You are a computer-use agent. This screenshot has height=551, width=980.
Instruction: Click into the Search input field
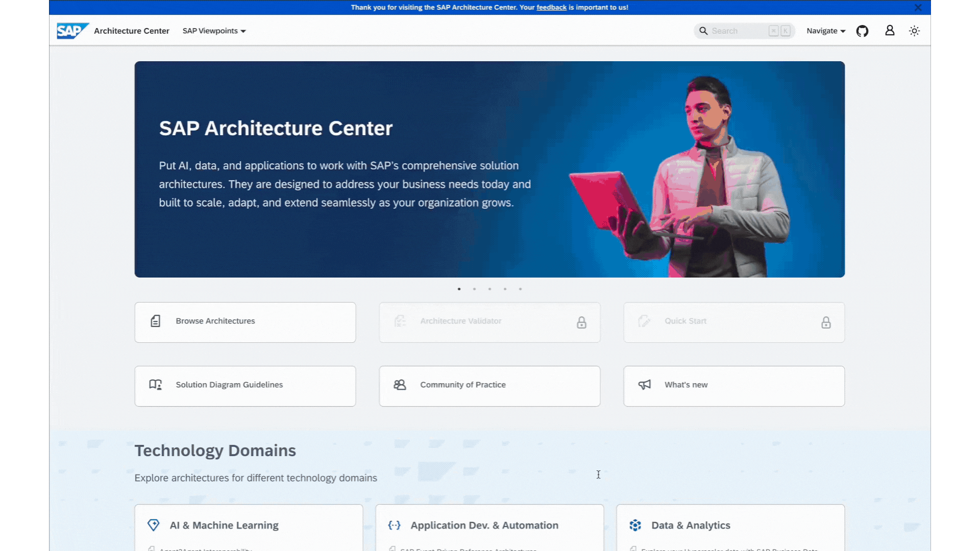(738, 31)
